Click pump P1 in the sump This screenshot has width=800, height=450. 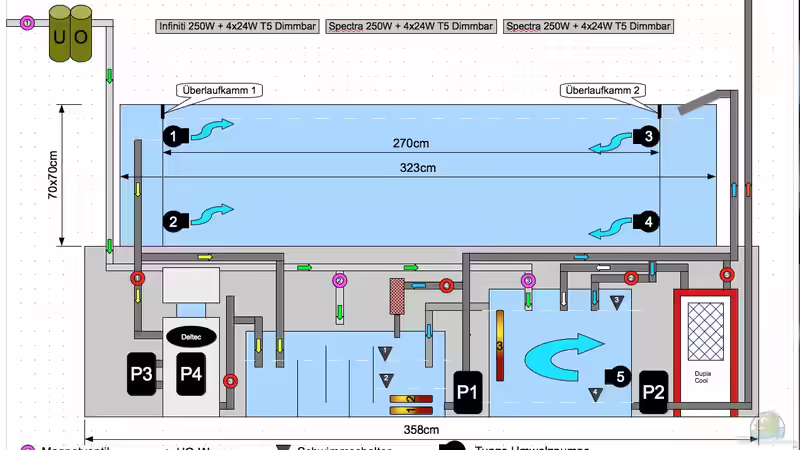[467, 393]
